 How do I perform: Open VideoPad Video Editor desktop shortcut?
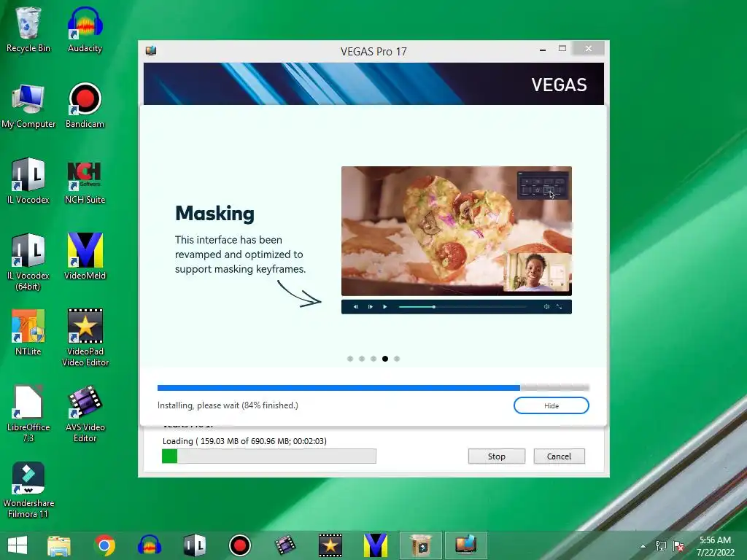[85, 338]
